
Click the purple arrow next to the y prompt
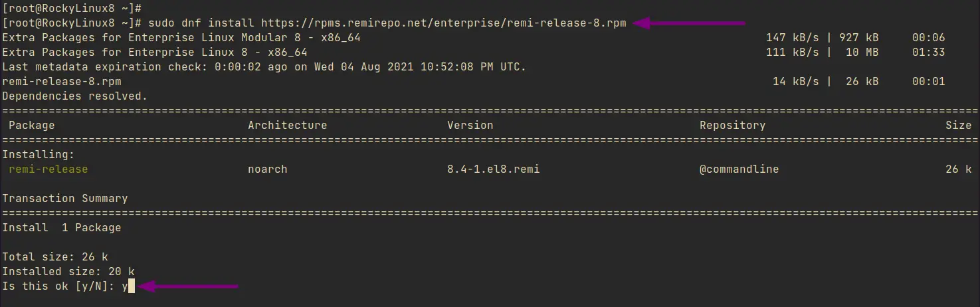click(x=187, y=286)
